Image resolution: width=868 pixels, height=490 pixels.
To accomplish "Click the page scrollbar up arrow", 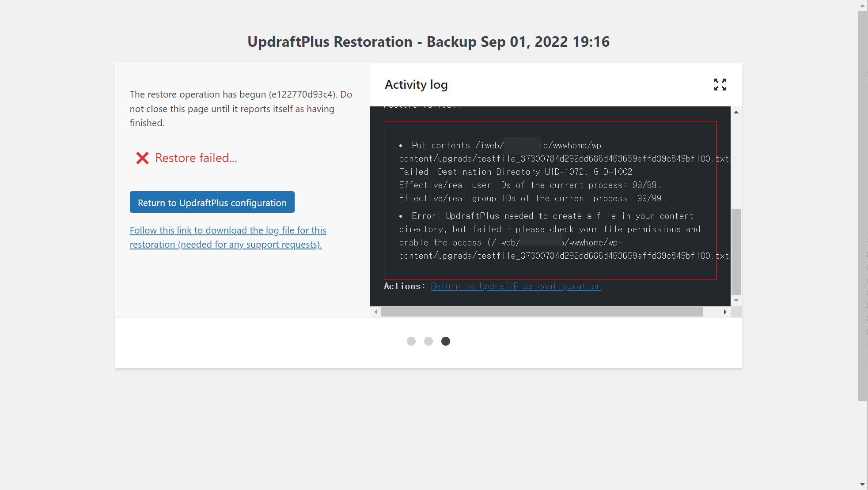I will click(862, 5).
